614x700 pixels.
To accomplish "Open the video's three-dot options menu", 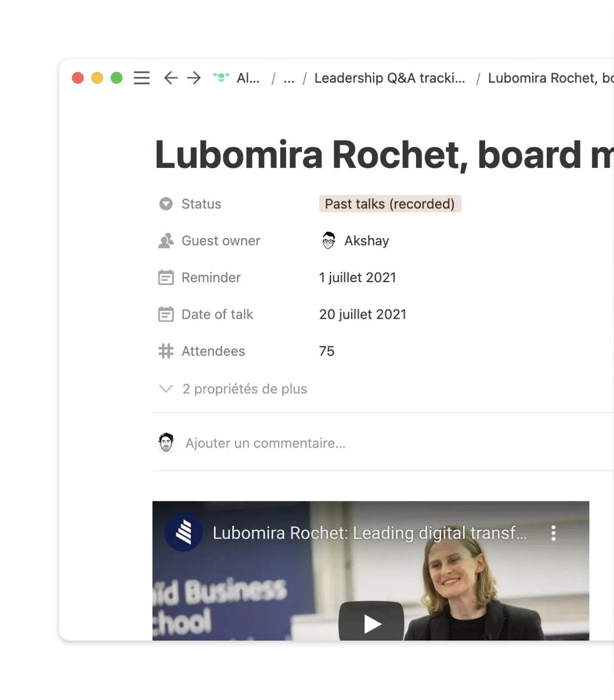I will pos(553,533).
